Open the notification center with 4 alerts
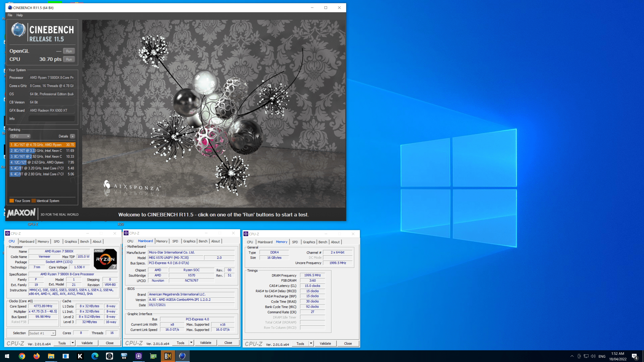The width and height of the screenshot is (644, 362). (x=635, y=356)
